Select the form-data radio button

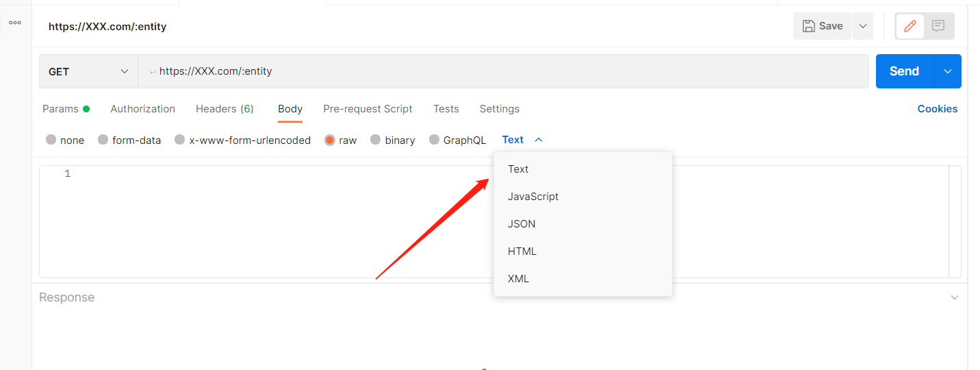(x=103, y=140)
